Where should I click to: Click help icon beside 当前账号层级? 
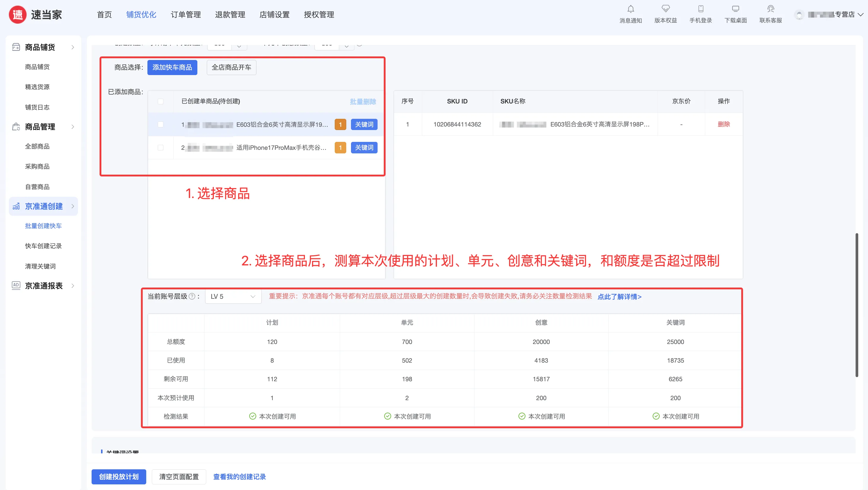point(192,296)
